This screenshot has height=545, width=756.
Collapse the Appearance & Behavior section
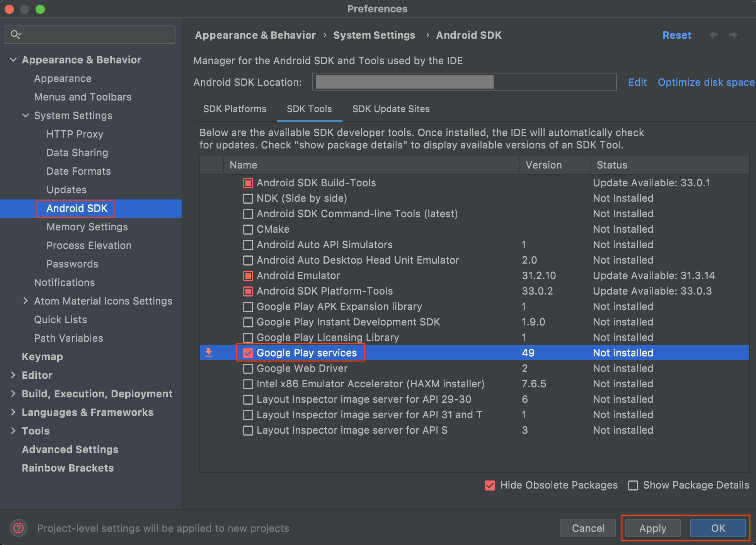click(x=13, y=60)
